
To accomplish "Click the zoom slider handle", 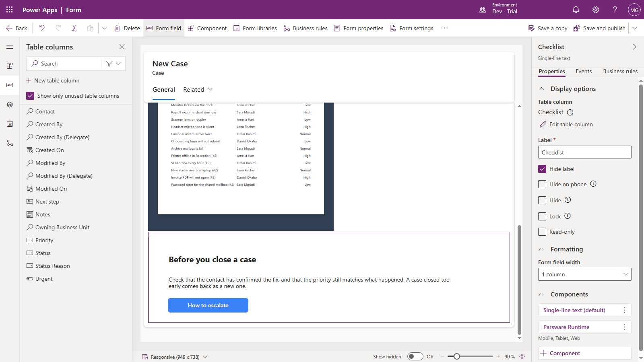I will [x=457, y=356].
